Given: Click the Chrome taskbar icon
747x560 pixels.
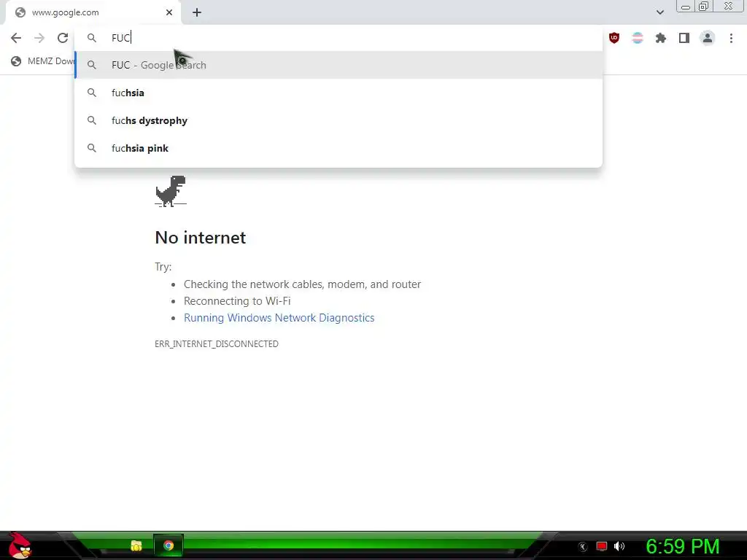Looking at the screenshot, I should 169,545.
